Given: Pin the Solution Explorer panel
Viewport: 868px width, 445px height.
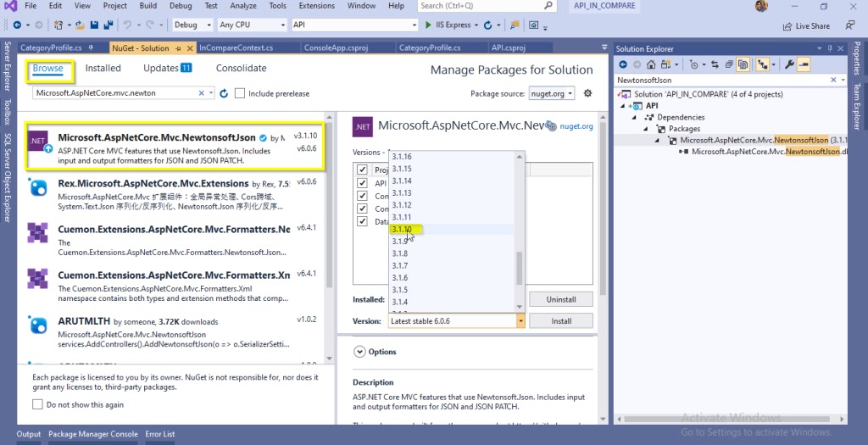Looking at the screenshot, I should click(830, 48).
